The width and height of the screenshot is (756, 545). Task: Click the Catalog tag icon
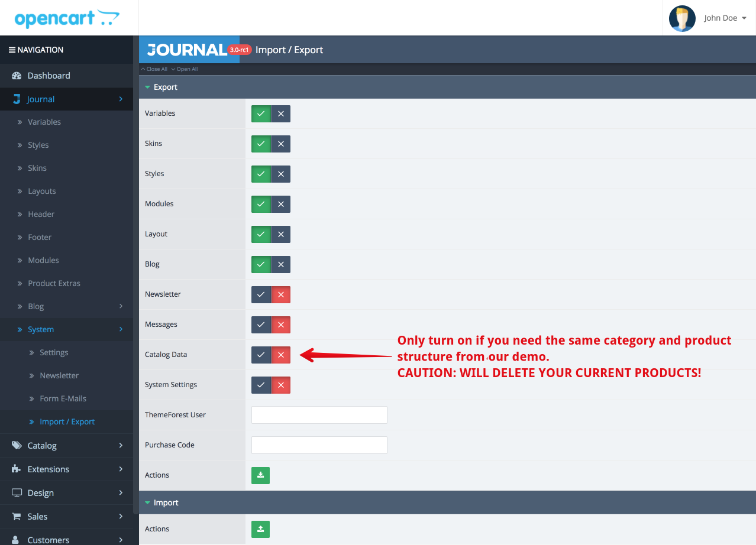17,445
